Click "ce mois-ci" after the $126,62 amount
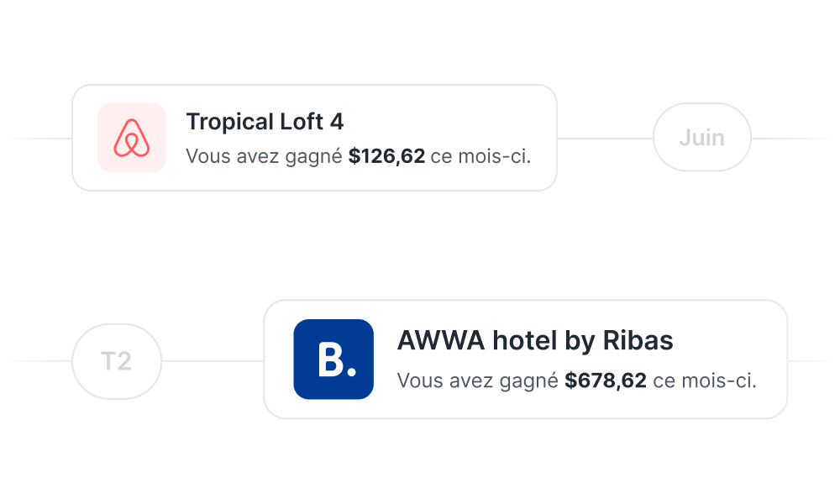Screen dimensions: 840x504 (480, 156)
